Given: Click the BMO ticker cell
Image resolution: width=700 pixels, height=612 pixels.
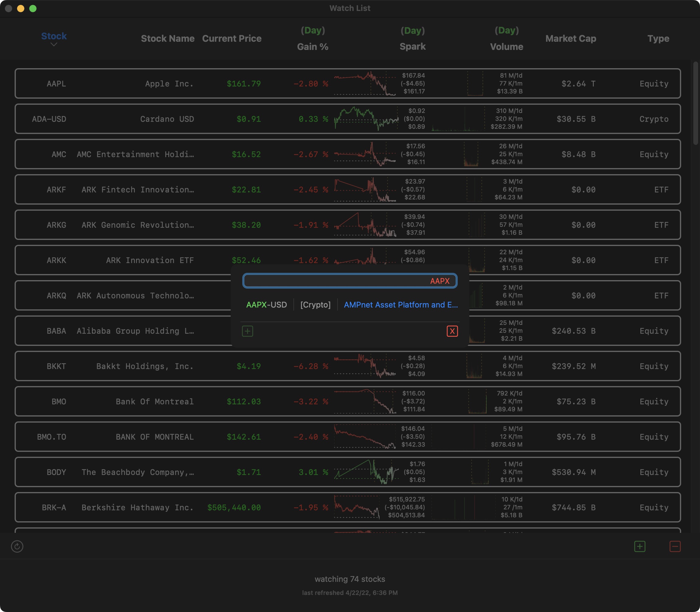Looking at the screenshot, I should pyautogui.click(x=59, y=402).
